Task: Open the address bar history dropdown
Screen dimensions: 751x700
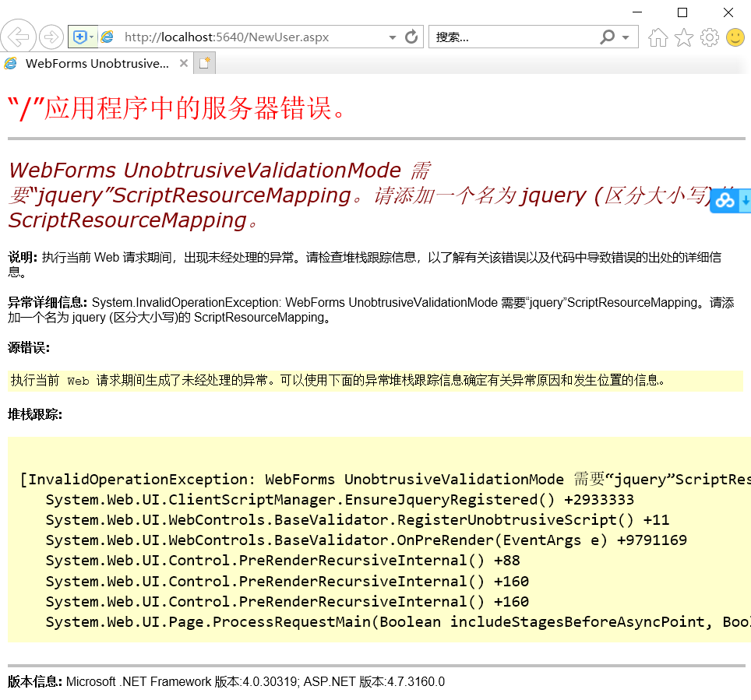Action: tap(393, 37)
